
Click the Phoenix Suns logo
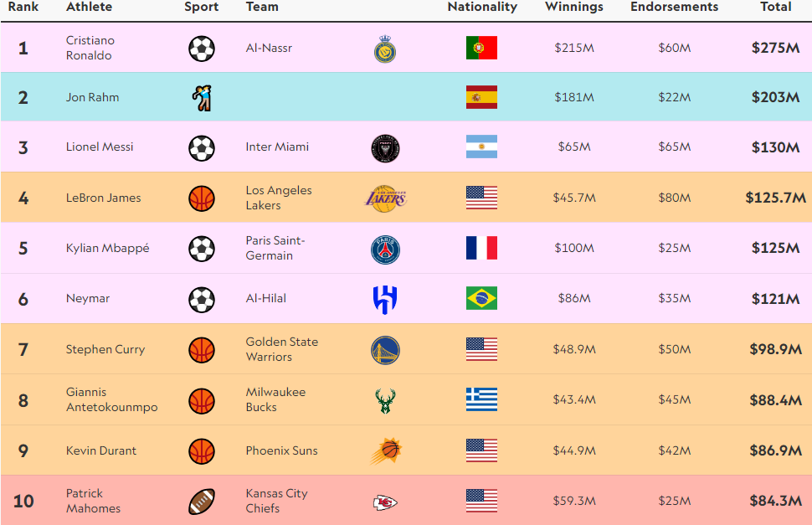385,451
